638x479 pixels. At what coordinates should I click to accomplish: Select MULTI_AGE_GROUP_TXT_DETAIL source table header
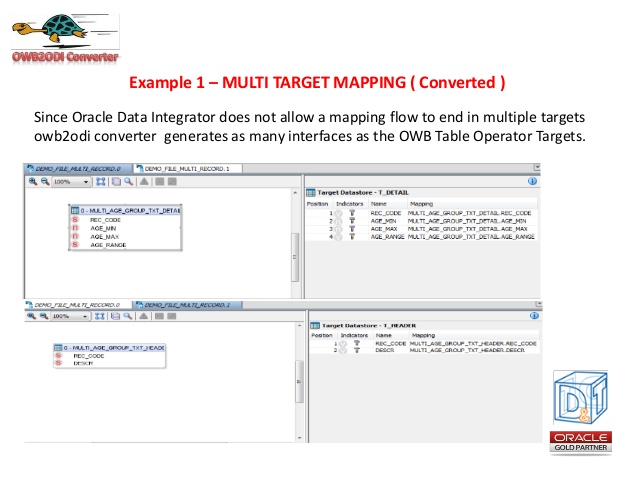126,210
